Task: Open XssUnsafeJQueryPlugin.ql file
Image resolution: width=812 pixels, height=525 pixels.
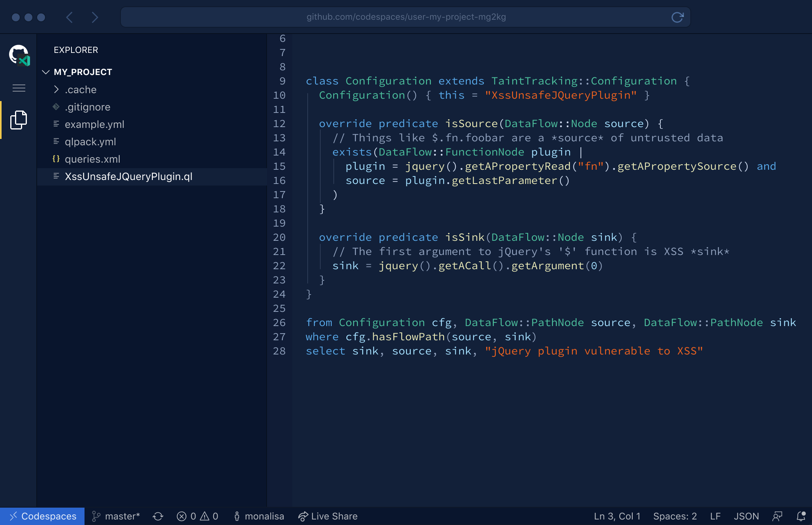Action: point(128,176)
